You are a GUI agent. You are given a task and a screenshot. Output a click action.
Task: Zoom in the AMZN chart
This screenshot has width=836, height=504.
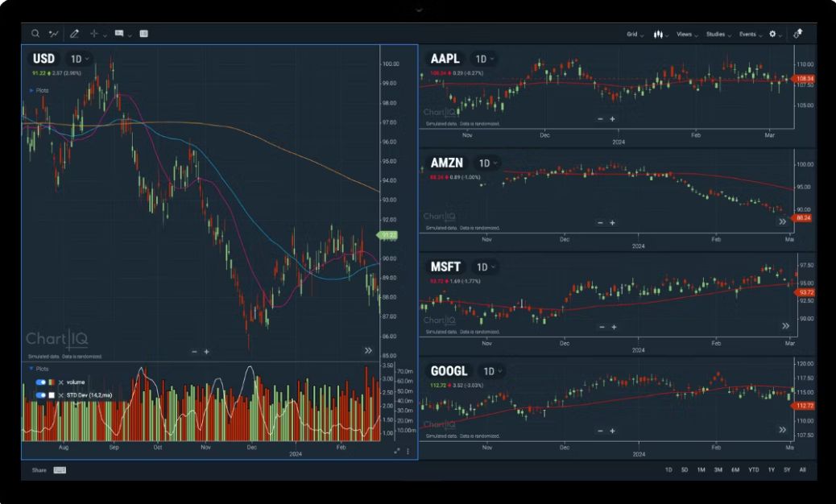[612, 223]
